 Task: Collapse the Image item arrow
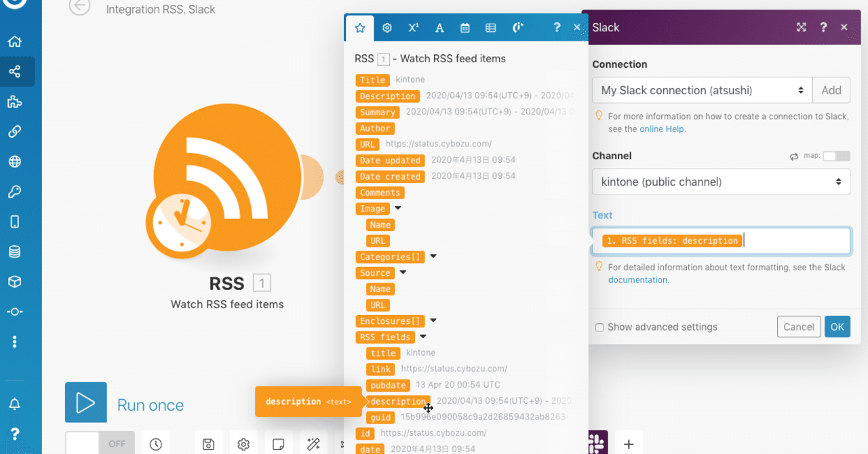click(398, 209)
